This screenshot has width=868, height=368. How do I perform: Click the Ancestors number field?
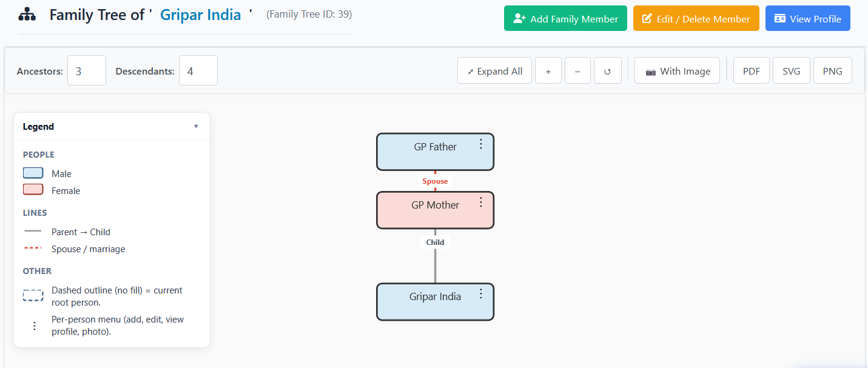coord(87,71)
